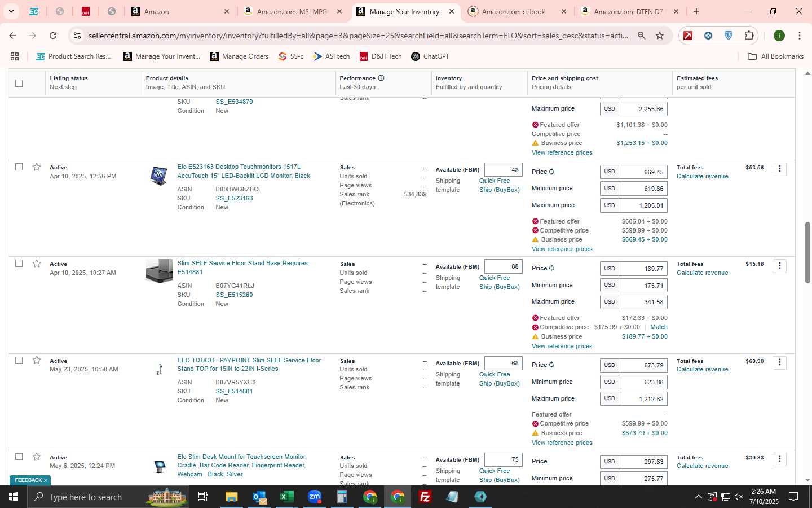Open the Windows notification center icon
Viewport: 812px width, 508px height.
[x=793, y=497]
